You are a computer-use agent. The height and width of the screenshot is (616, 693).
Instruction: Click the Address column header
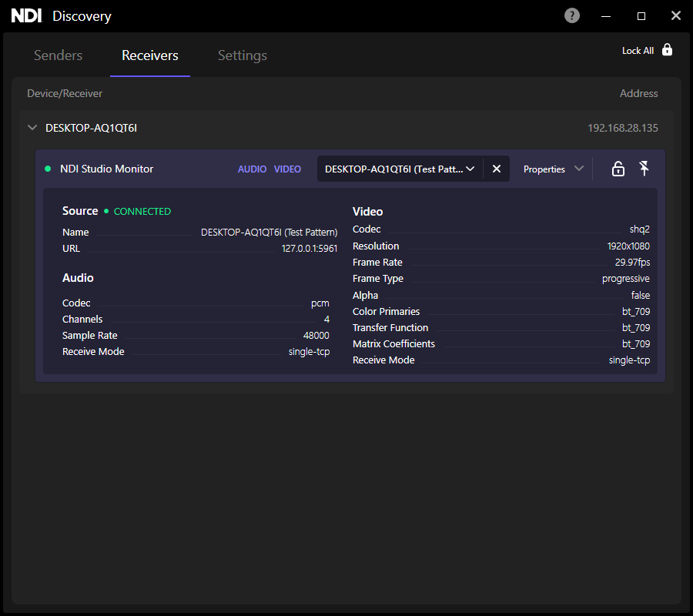point(638,93)
